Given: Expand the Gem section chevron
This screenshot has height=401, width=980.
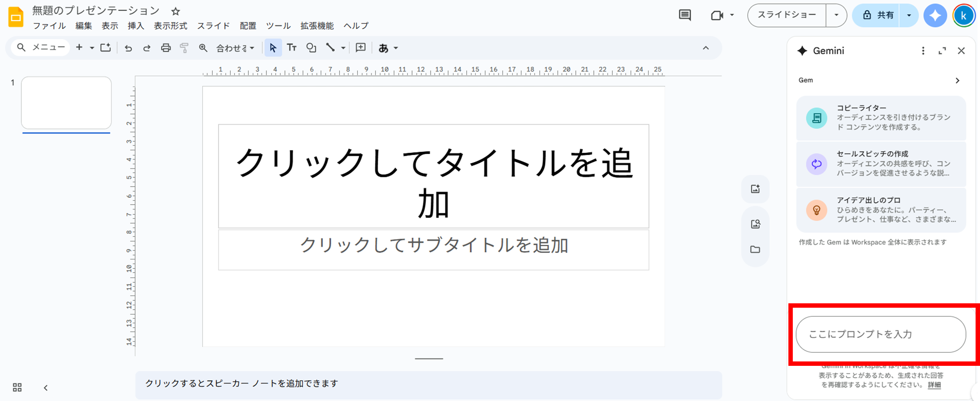Looking at the screenshot, I should point(957,81).
